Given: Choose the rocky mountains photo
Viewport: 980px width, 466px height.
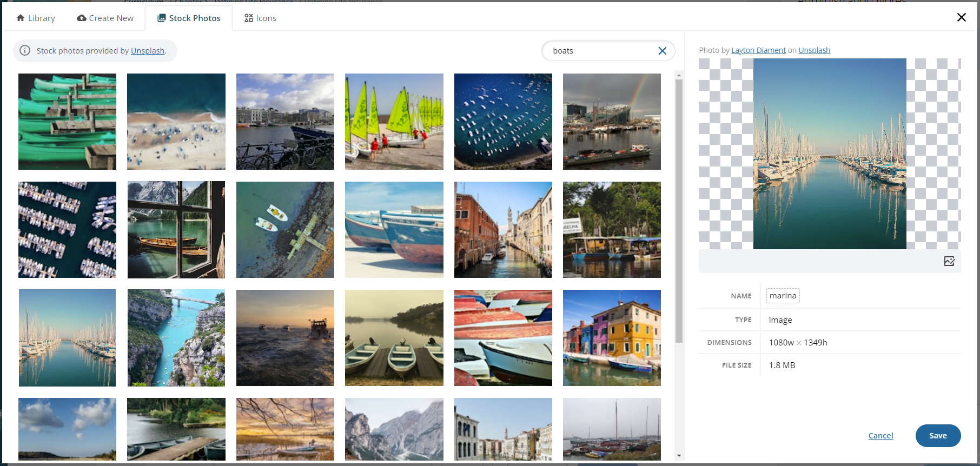Looking at the screenshot, I should 394,429.
